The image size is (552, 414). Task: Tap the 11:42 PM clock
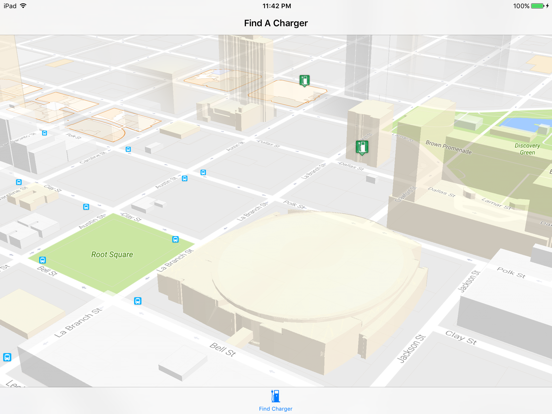tap(277, 6)
